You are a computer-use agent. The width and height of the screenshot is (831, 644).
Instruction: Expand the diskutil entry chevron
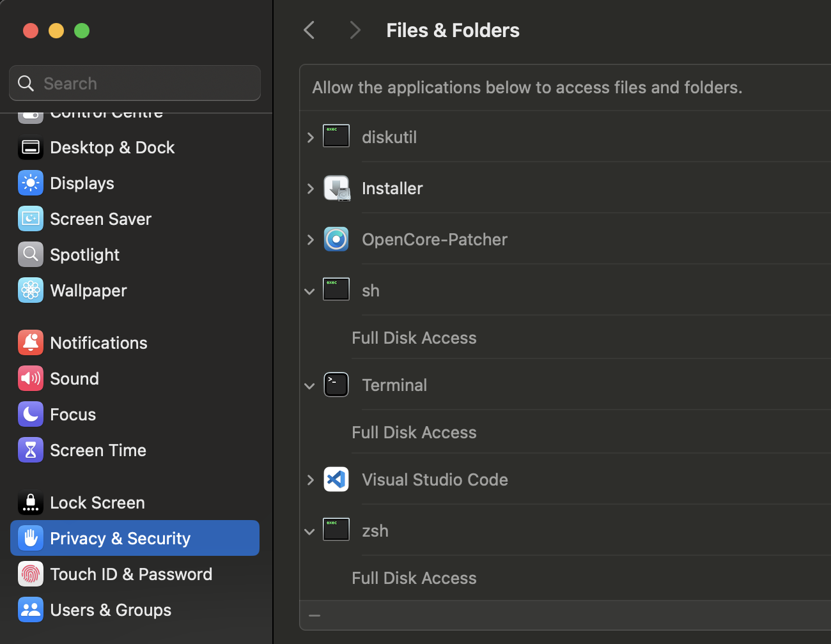[310, 137]
